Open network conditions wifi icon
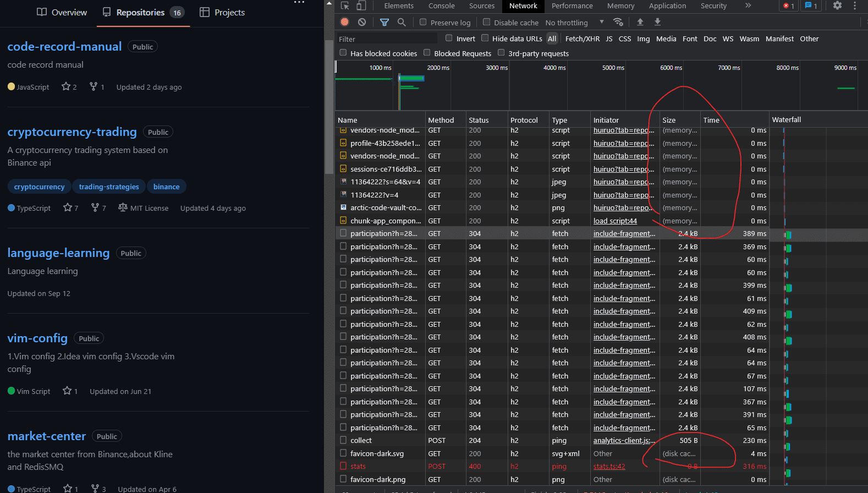Image resolution: width=868 pixels, height=493 pixels. pyautogui.click(x=618, y=22)
